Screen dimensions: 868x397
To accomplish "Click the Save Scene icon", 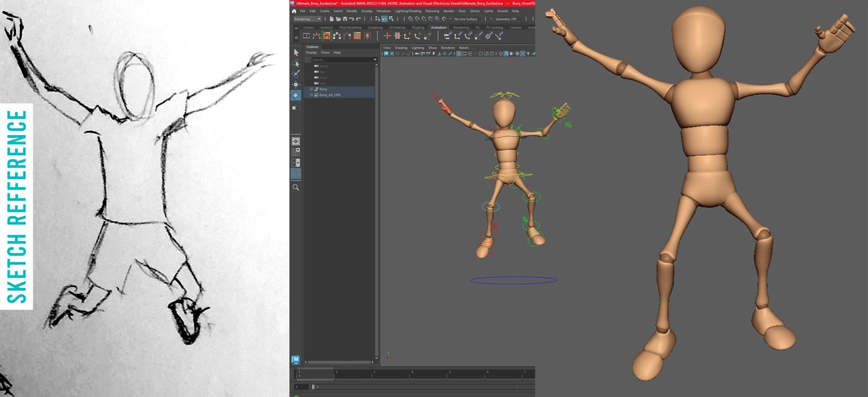I will (x=345, y=19).
